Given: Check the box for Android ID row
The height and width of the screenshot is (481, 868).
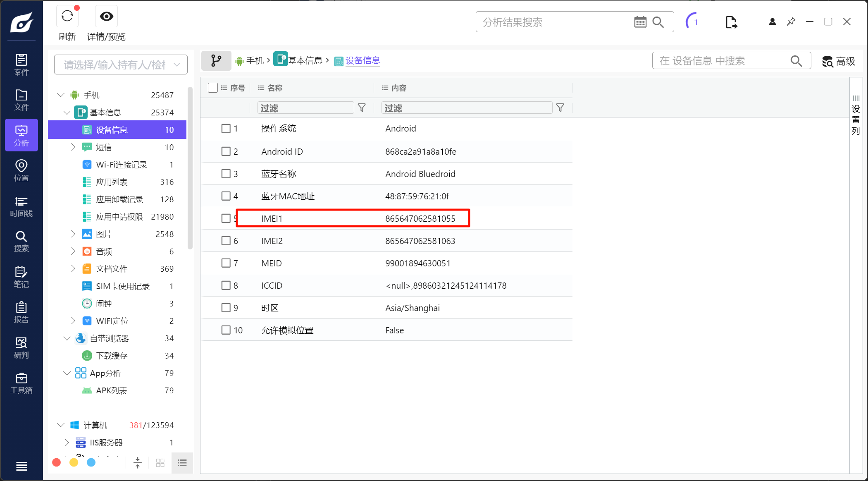Looking at the screenshot, I should point(226,151).
